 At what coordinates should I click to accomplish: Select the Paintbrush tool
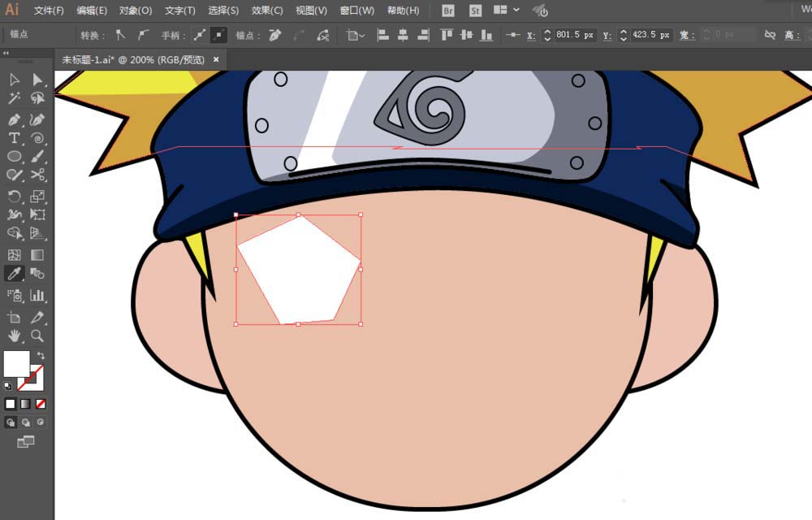point(37,157)
